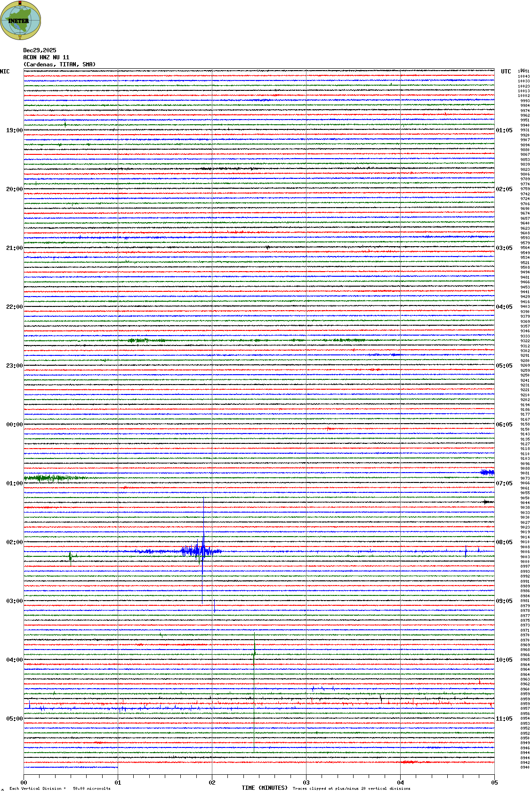Viewport: 532px width, 795px height.
Task: Click the 11:05 UTC time label
Action: pyautogui.click(x=504, y=719)
